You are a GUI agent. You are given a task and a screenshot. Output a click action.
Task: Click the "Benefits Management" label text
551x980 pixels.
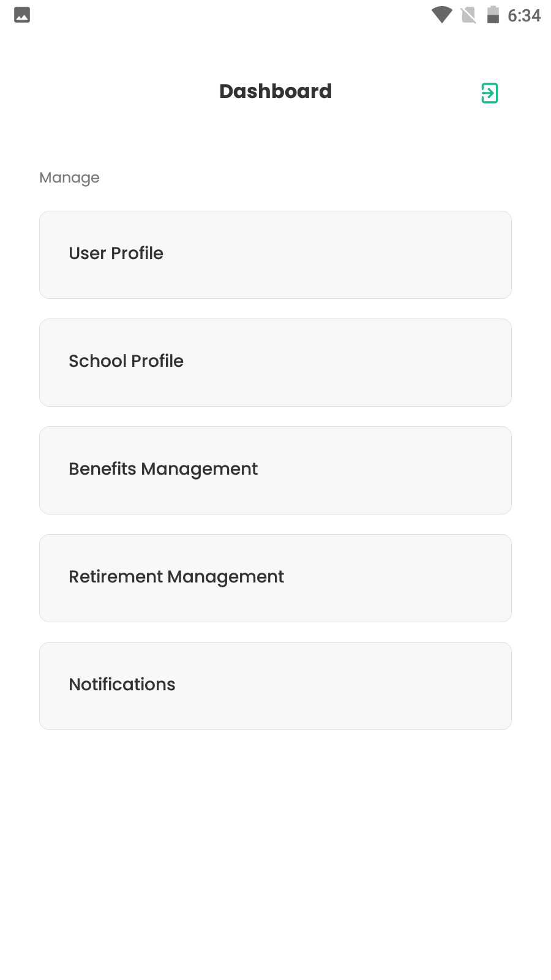(163, 469)
